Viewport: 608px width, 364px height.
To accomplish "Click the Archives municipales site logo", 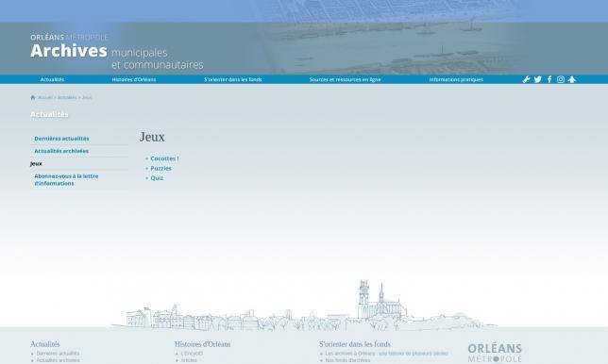I will 117,52.
